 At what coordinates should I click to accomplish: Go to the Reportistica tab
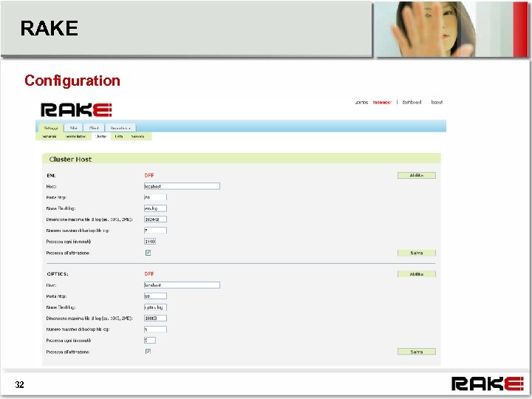(x=120, y=128)
